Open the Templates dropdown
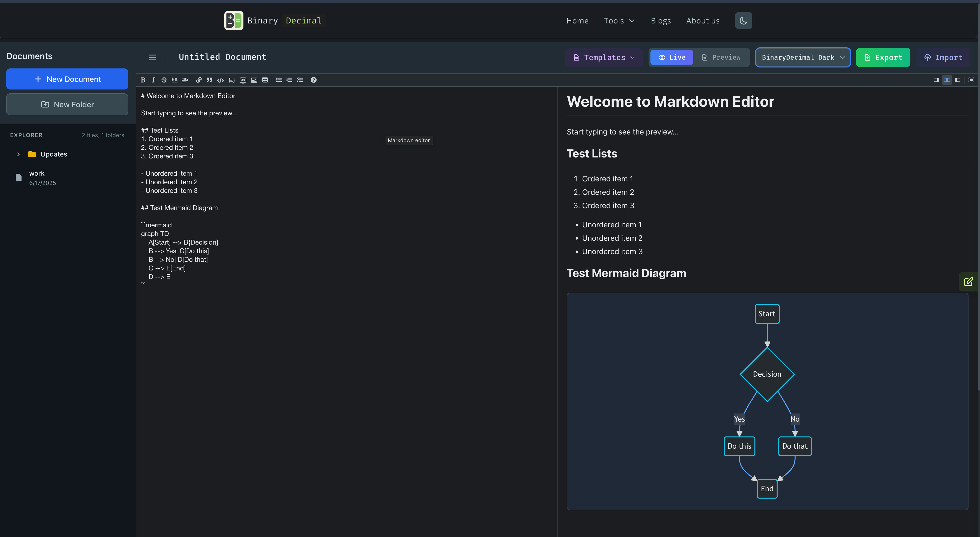 (604, 57)
